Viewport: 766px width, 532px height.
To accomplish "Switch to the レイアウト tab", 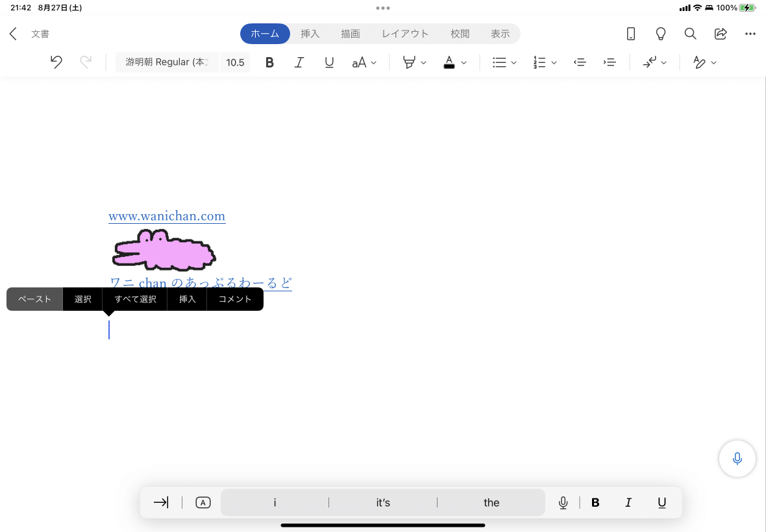I will pos(405,34).
